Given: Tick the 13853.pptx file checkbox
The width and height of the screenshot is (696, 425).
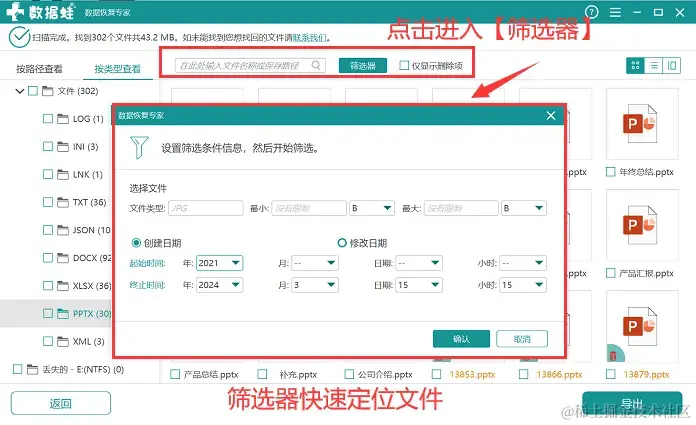Looking at the screenshot, I should (x=436, y=374).
